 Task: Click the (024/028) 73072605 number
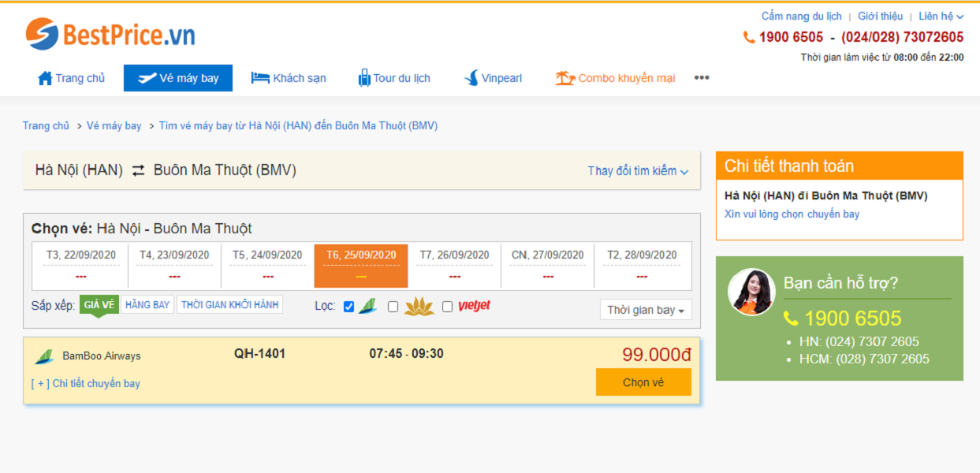pos(902,37)
